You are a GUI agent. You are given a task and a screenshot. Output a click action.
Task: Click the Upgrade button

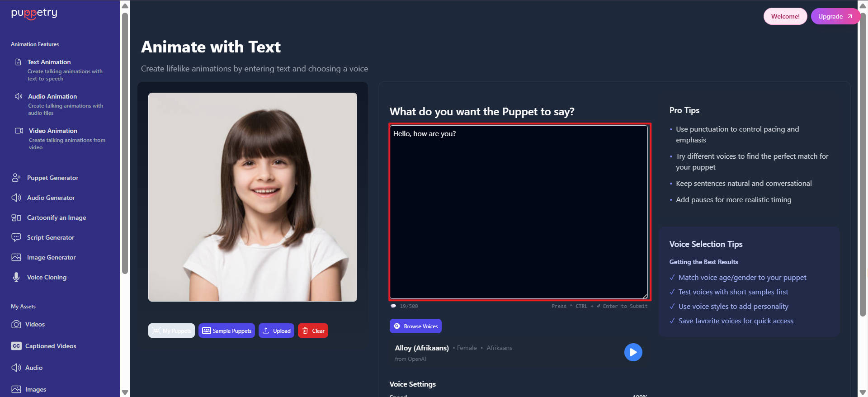835,16
